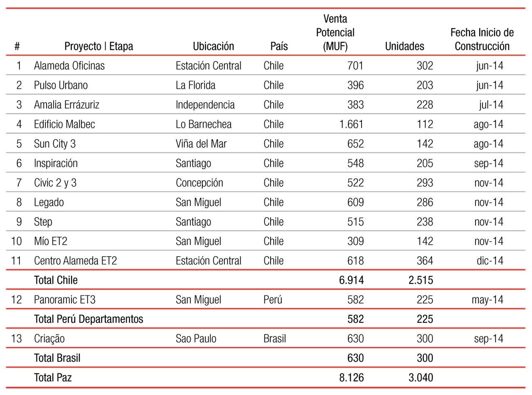Click the Proyecto | Etapa column header
532x395 pixels.
99,47
